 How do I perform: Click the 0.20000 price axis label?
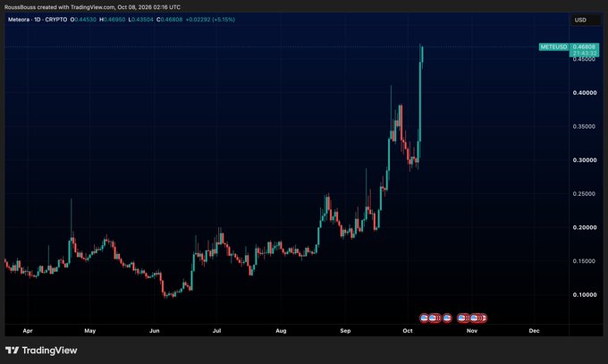(x=585, y=227)
